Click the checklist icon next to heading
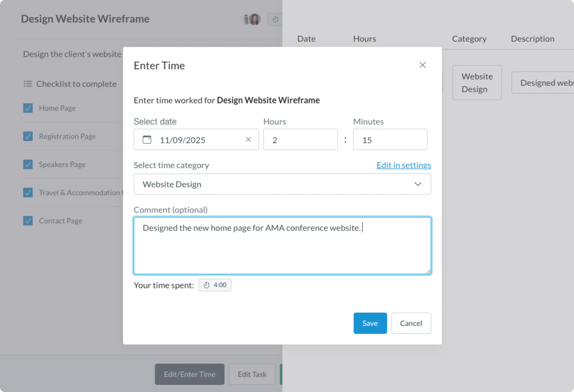Viewport: 574px width, 392px height. coord(28,84)
